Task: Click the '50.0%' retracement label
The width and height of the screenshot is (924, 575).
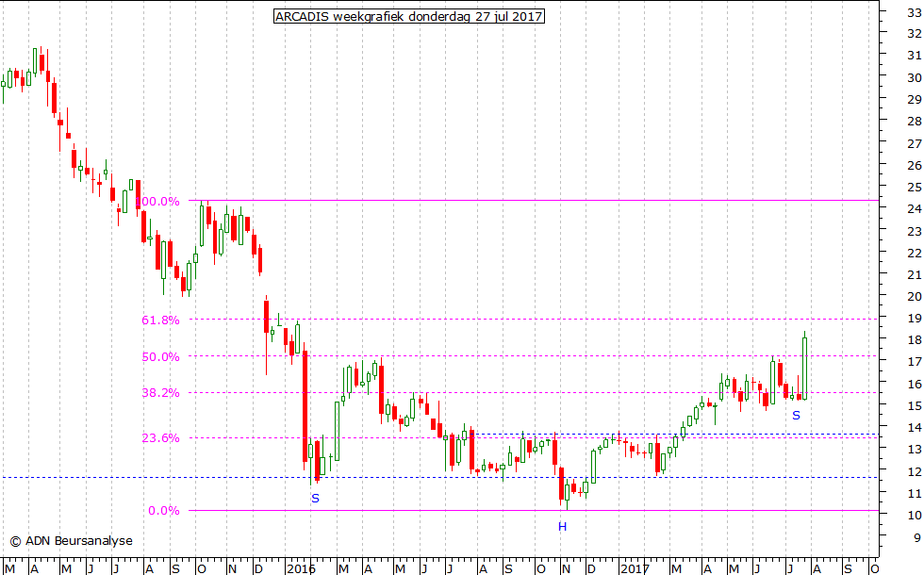Action: tap(160, 357)
